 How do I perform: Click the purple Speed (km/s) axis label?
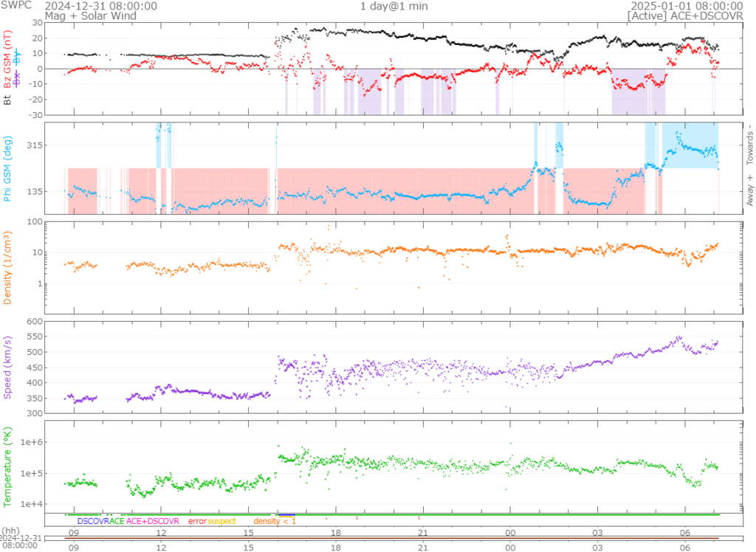(x=8, y=367)
